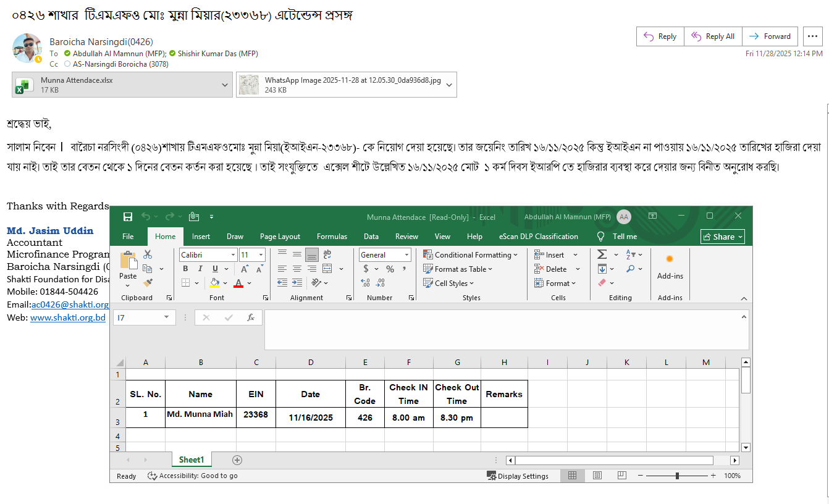The image size is (829, 504).
Task: Toggle Italic formatting in Font group
Action: click(x=200, y=269)
